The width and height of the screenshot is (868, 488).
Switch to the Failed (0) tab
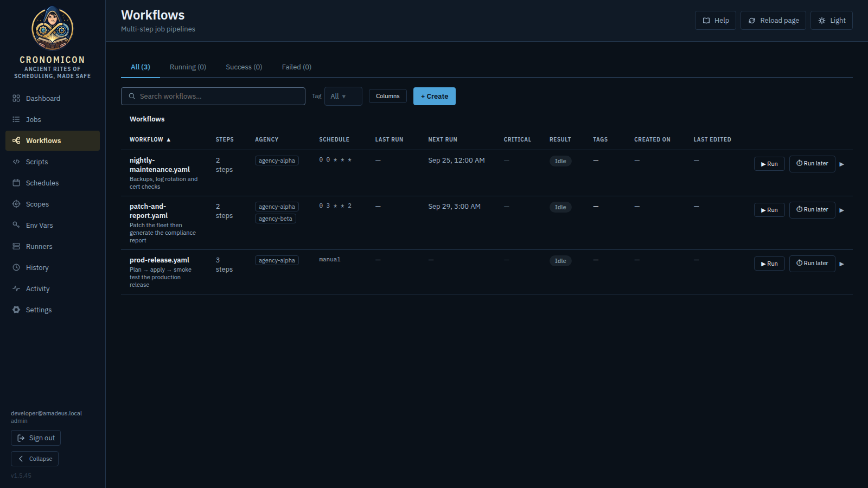coord(297,67)
